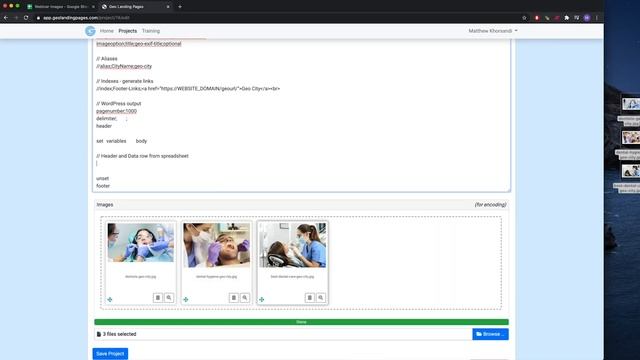
Task: Click the Geo Landing Pages logo
Action: (90, 31)
